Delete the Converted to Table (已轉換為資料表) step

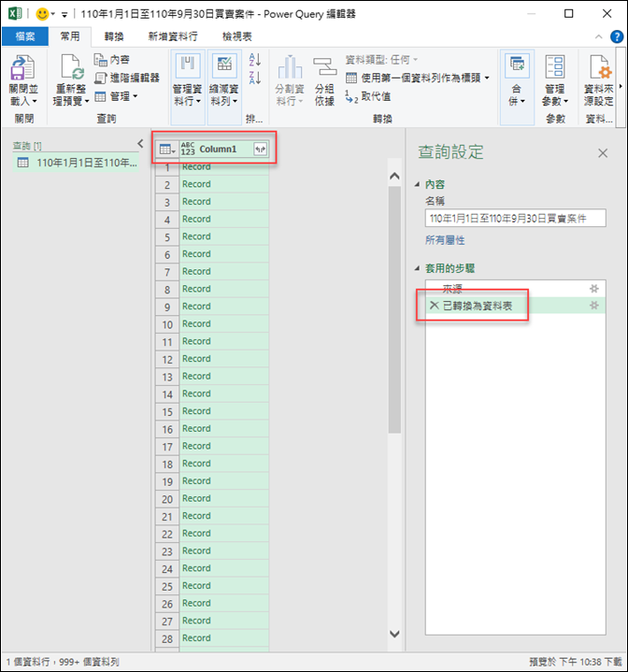[434, 305]
